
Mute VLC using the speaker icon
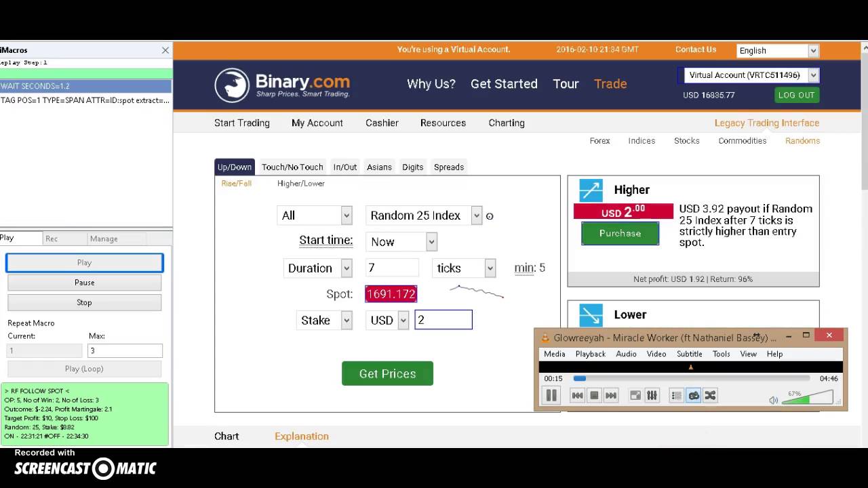coord(773,400)
